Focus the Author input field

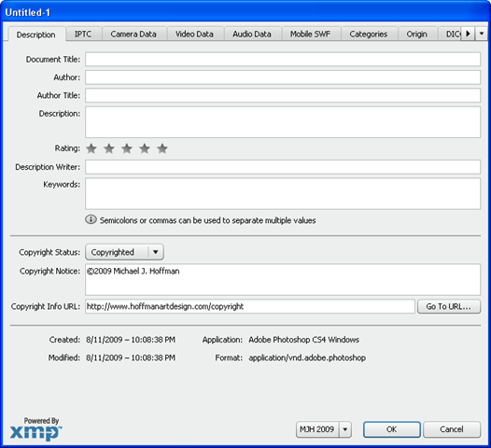pos(283,77)
